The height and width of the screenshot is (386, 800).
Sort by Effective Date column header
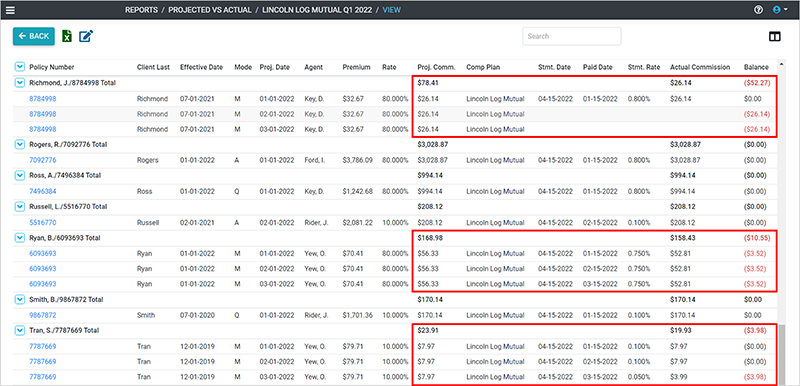tap(202, 67)
